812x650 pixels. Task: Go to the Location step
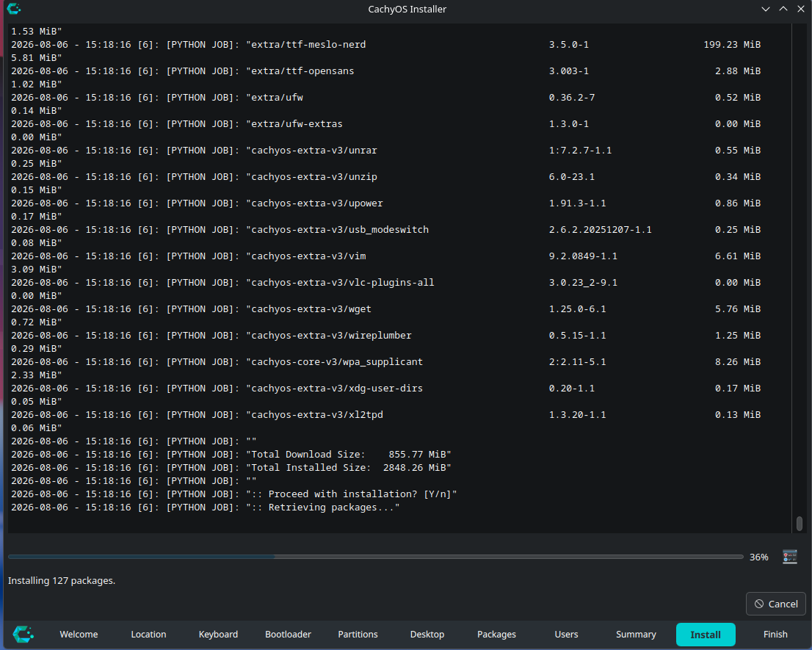[x=148, y=634]
